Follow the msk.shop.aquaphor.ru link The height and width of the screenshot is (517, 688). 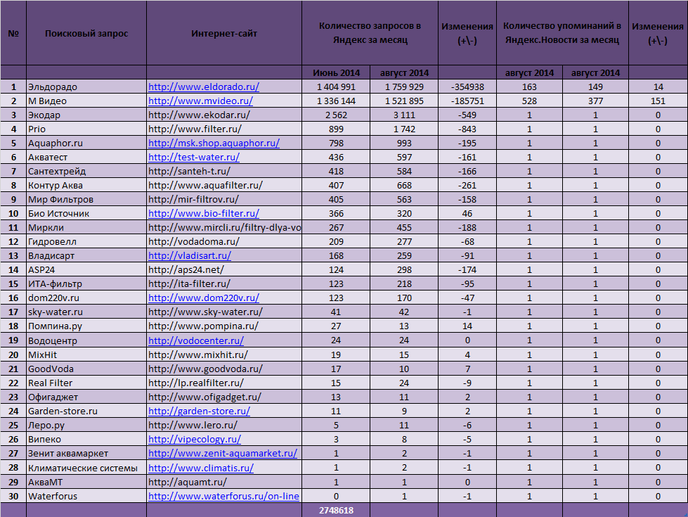point(214,143)
